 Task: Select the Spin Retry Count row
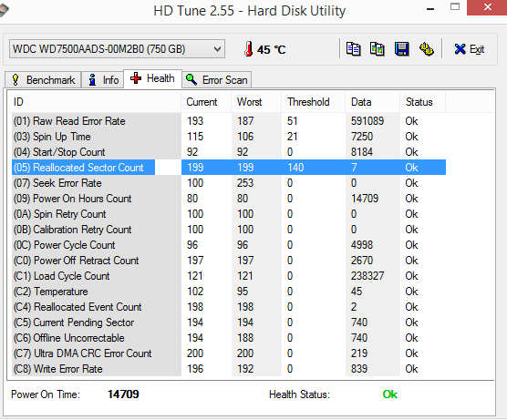click(x=229, y=214)
